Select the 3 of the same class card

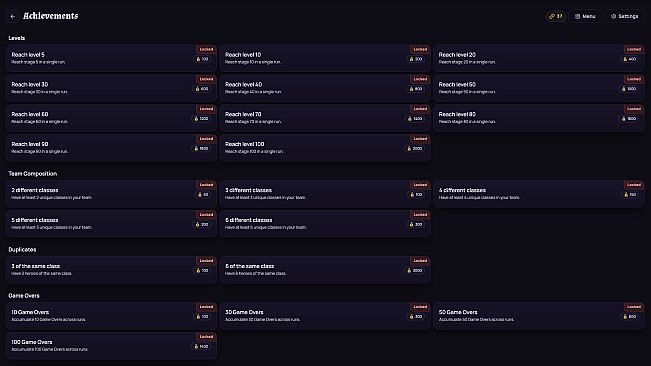coord(111,270)
